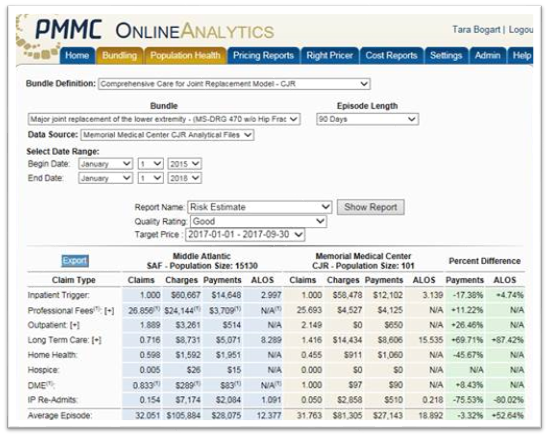The image size is (549, 437).
Task: Click the Export button
Action: pos(75,261)
